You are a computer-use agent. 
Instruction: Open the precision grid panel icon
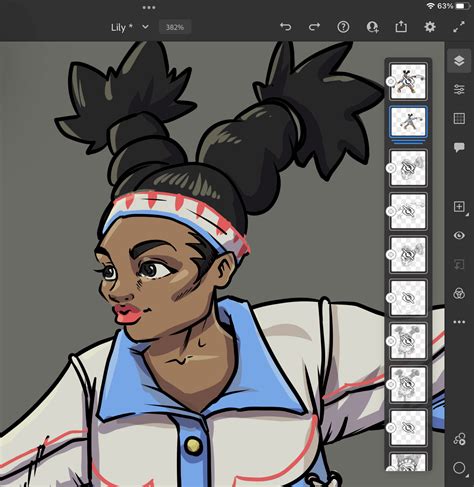pyautogui.click(x=459, y=118)
